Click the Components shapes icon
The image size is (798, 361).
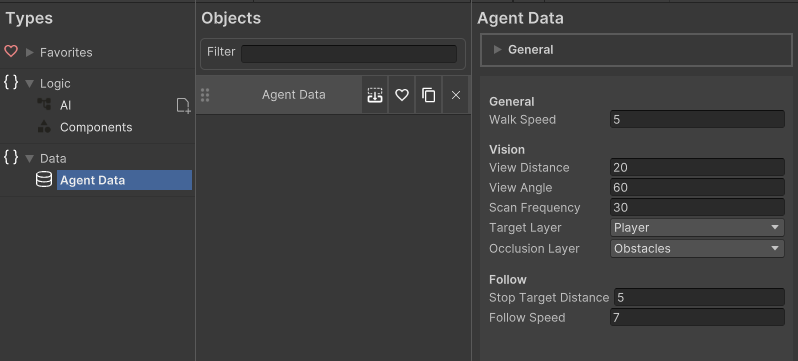(x=44, y=127)
